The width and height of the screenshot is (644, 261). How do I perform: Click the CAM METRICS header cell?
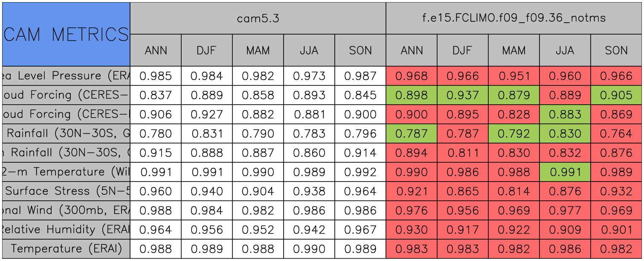point(66,34)
